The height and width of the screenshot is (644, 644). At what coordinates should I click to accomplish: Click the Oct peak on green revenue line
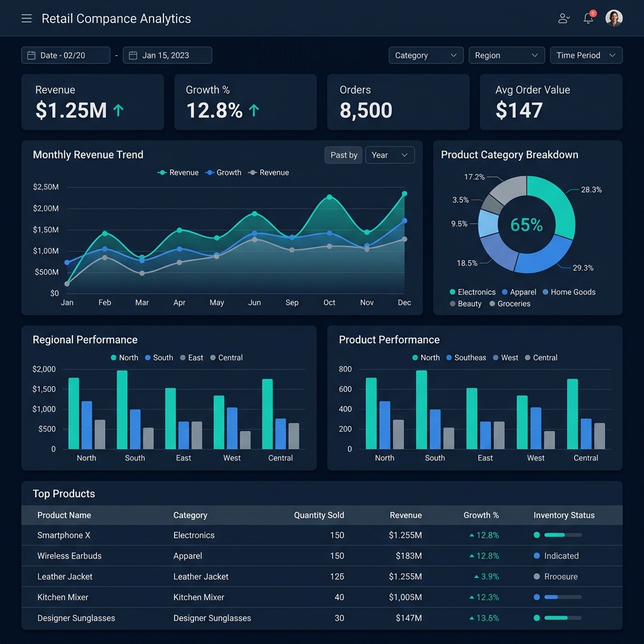pos(330,197)
